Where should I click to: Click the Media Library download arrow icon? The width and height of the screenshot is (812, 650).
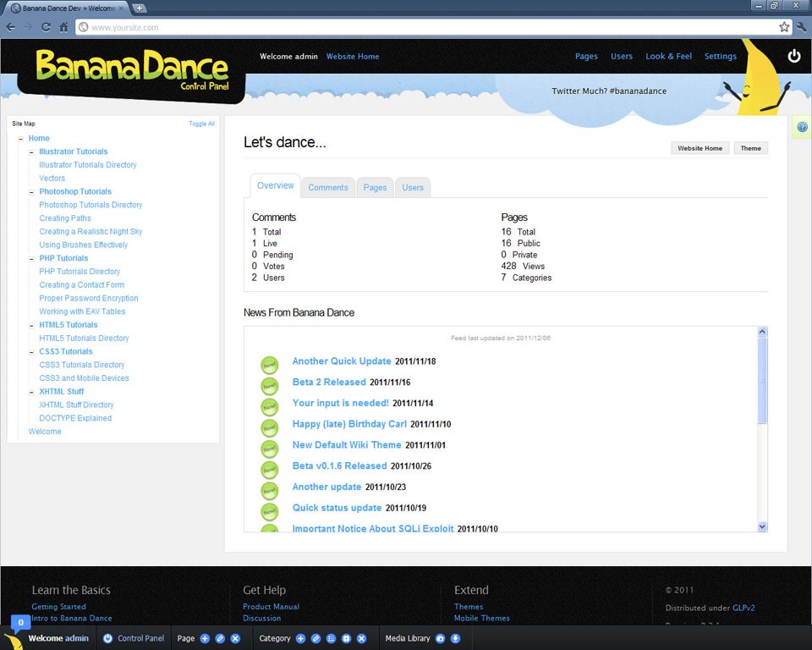(455, 638)
